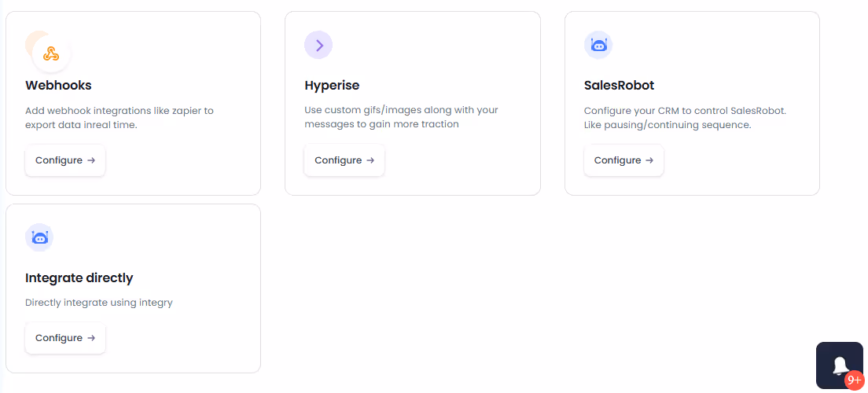The height and width of the screenshot is (393, 868).
Task: Configure the Hyperise integration
Action: (344, 160)
